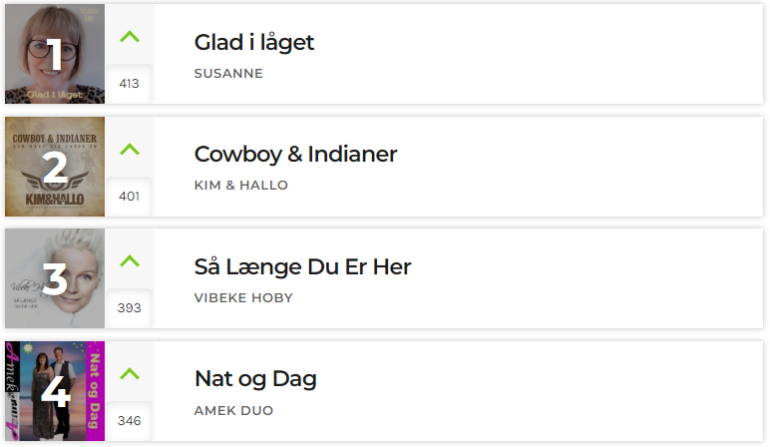
Task: Click the 401 vote count box
Action: (x=129, y=196)
